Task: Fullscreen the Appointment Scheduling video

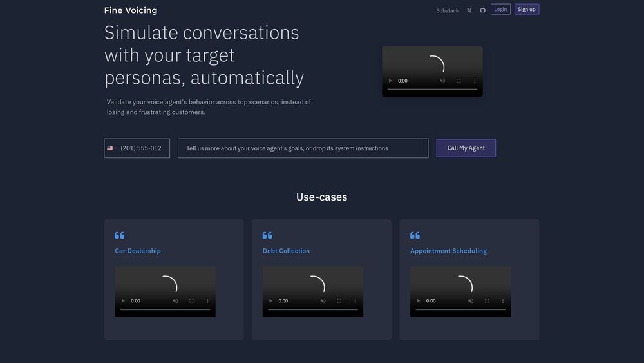Action: coord(486,301)
